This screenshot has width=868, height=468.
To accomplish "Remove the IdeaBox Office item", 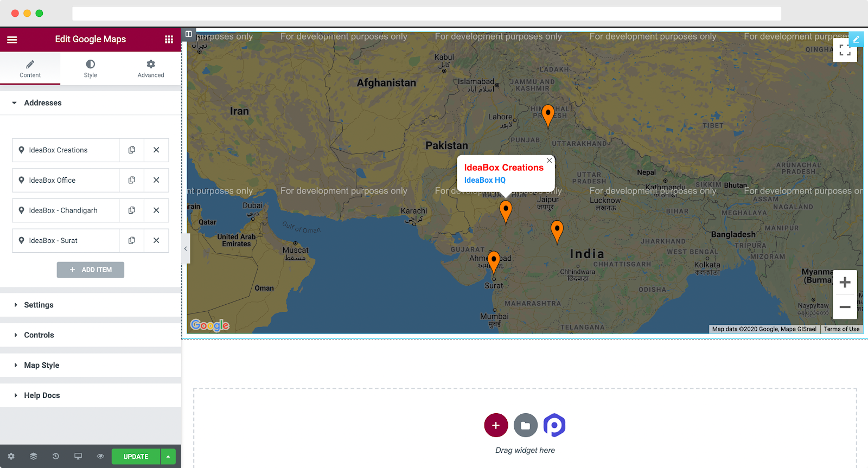I will pyautogui.click(x=156, y=180).
